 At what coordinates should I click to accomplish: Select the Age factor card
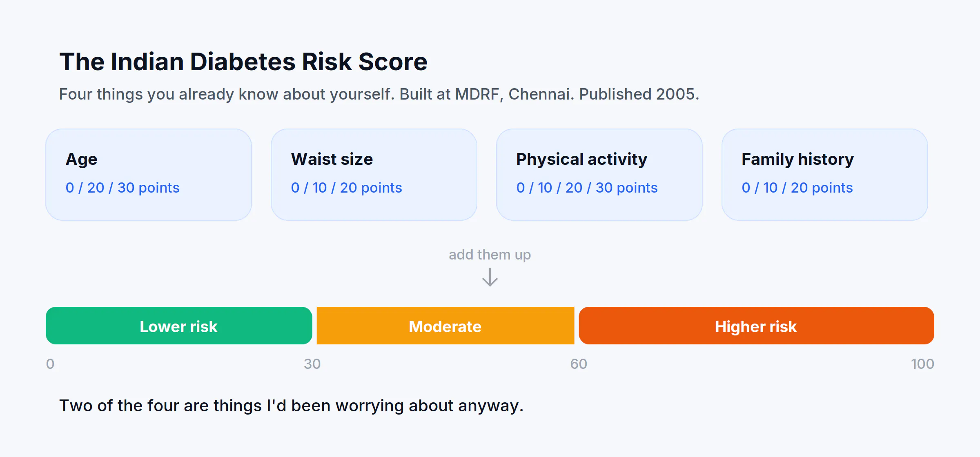click(149, 175)
